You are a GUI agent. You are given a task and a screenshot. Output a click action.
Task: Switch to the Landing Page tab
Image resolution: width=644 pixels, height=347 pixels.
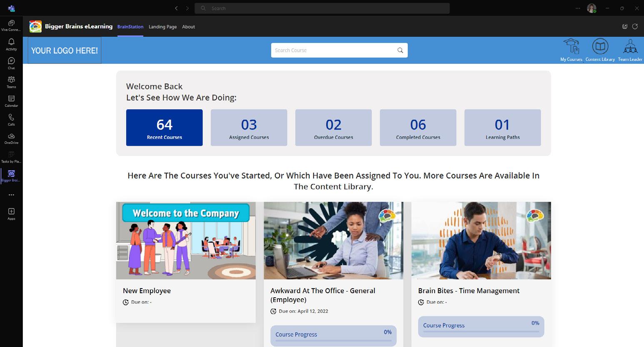pos(162,27)
